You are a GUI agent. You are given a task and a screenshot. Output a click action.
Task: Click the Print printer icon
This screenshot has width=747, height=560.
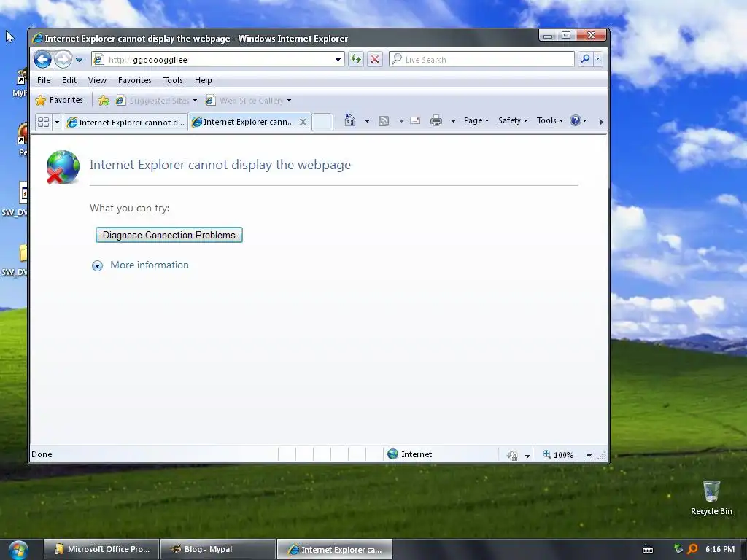[x=436, y=120]
